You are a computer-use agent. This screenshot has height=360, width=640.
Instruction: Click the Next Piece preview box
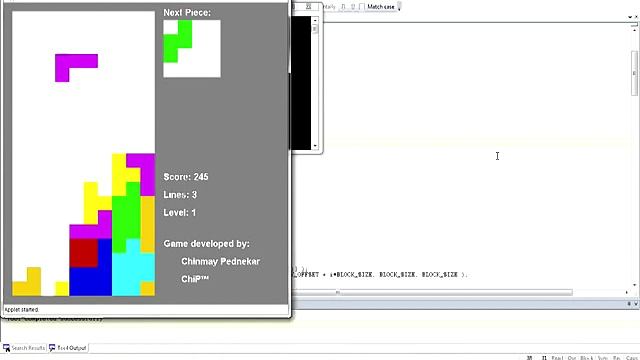click(192, 49)
